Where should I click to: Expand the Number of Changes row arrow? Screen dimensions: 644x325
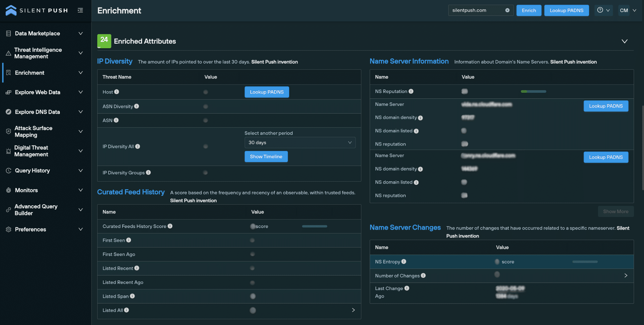pyautogui.click(x=626, y=275)
